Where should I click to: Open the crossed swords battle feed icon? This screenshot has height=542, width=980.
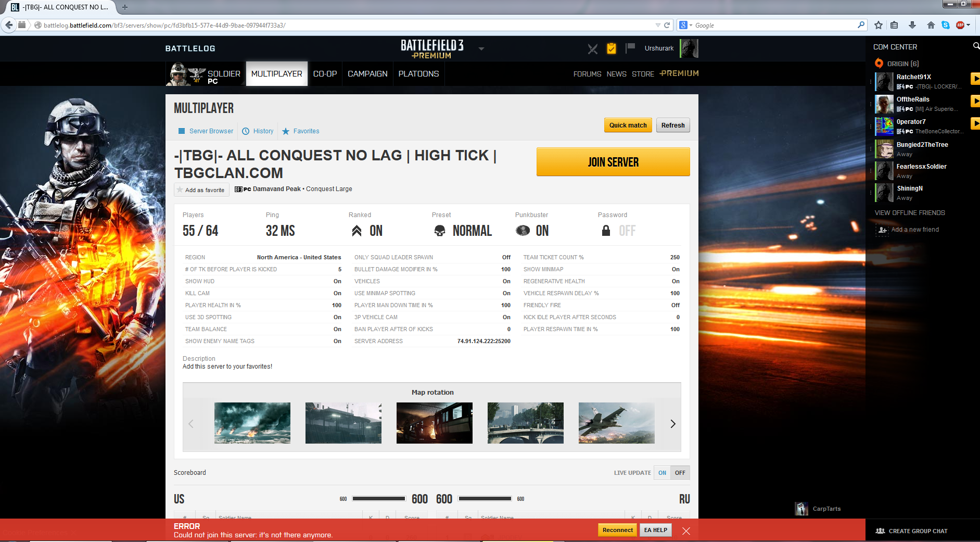click(x=592, y=49)
